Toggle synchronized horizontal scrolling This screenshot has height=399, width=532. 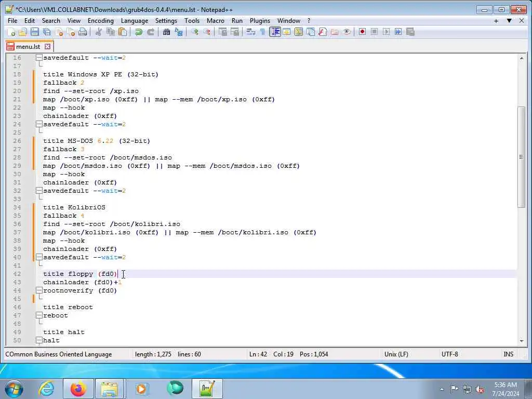coord(234,32)
